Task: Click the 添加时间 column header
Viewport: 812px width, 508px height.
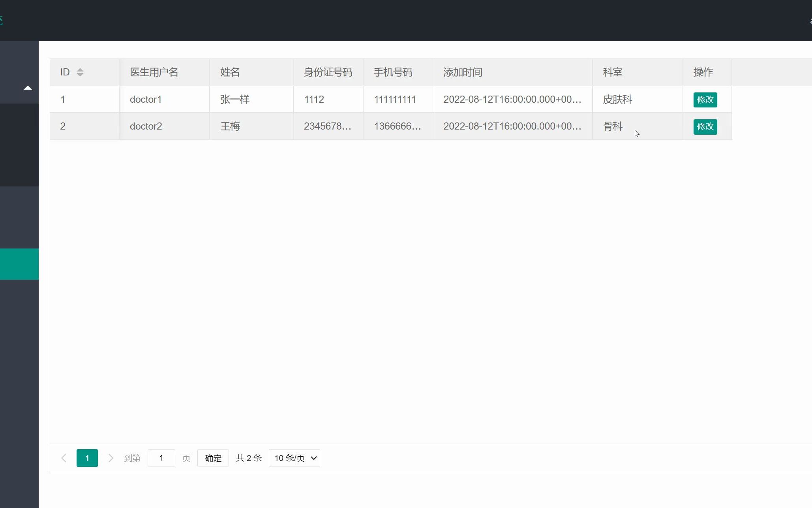Action: (x=463, y=72)
